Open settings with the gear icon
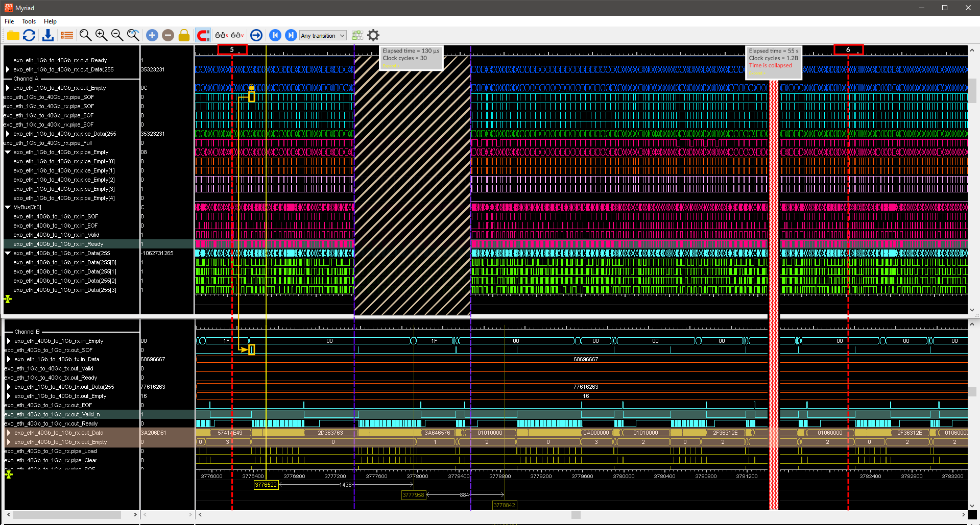Image resolution: width=980 pixels, height=525 pixels. coord(374,35)
